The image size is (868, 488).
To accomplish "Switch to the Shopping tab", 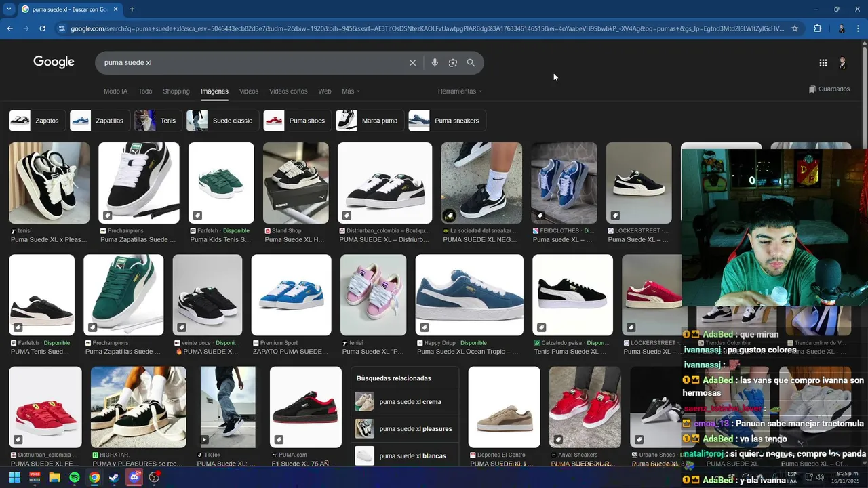I will 176,91.
